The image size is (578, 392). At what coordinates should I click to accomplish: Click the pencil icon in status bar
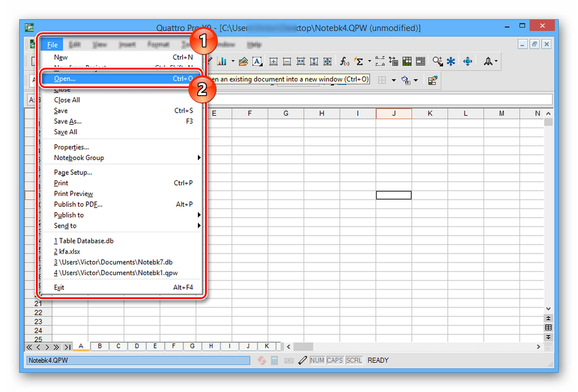click(x=302, y=360)
